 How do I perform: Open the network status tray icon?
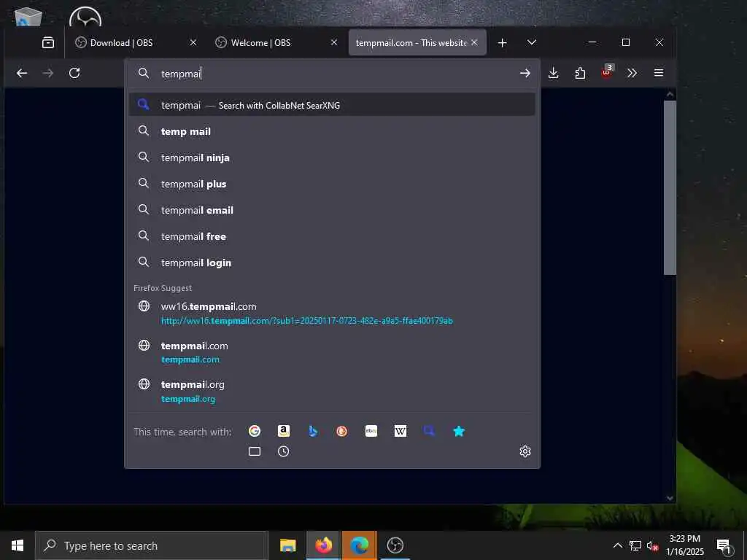click(635, 545)
